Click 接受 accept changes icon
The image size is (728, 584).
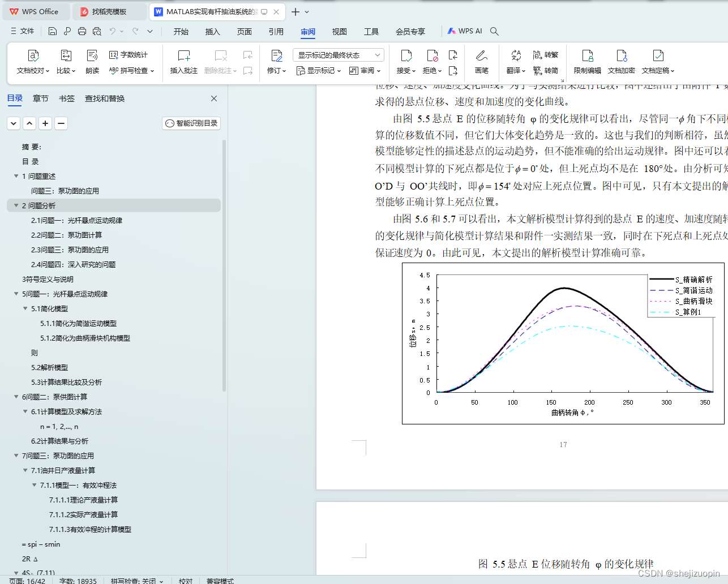pyautogui.click(x=406, y=62)
